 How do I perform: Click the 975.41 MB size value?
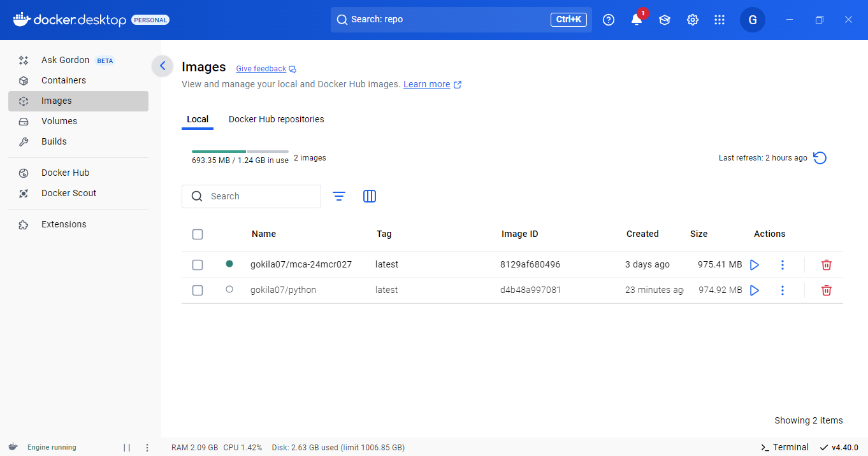coord(720,264)
